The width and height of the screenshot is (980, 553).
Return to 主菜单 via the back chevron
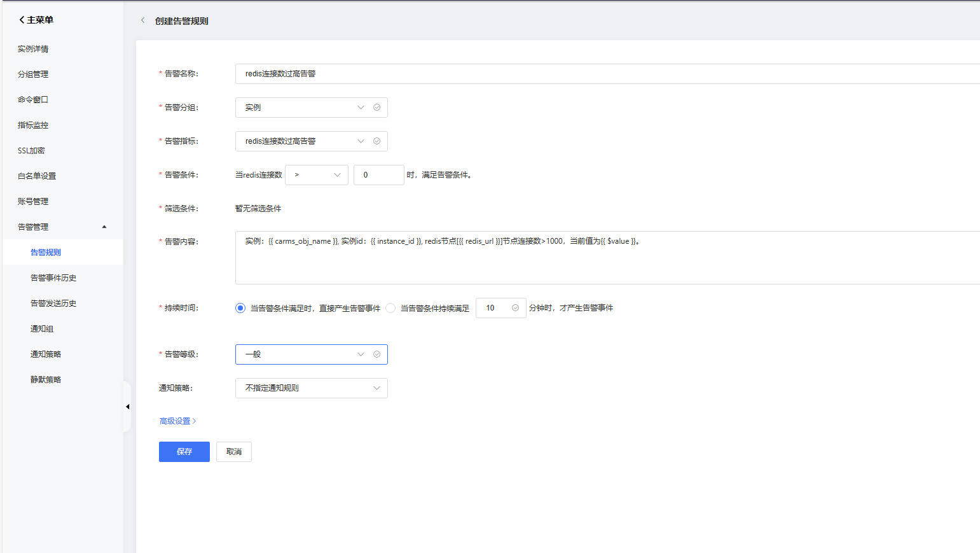click(x=22, y=20)
